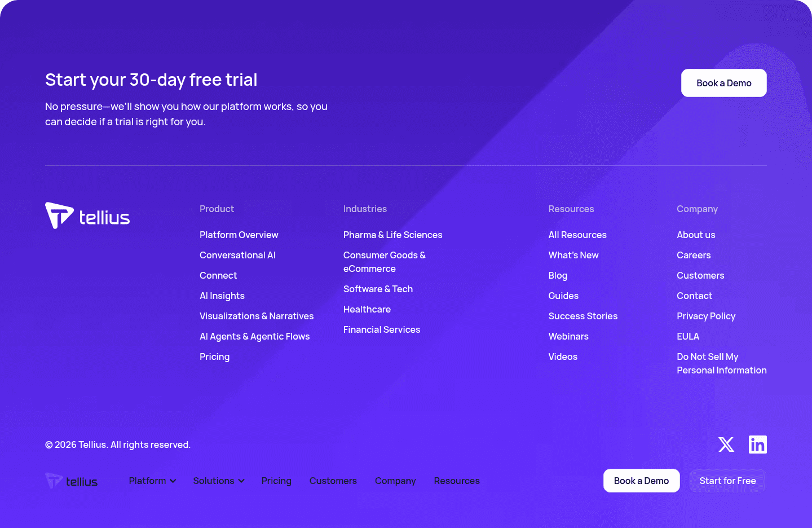Open Customers in the bottom navbar
The width and height of the screenshot is (812, 528).
[x=333, y=481]
